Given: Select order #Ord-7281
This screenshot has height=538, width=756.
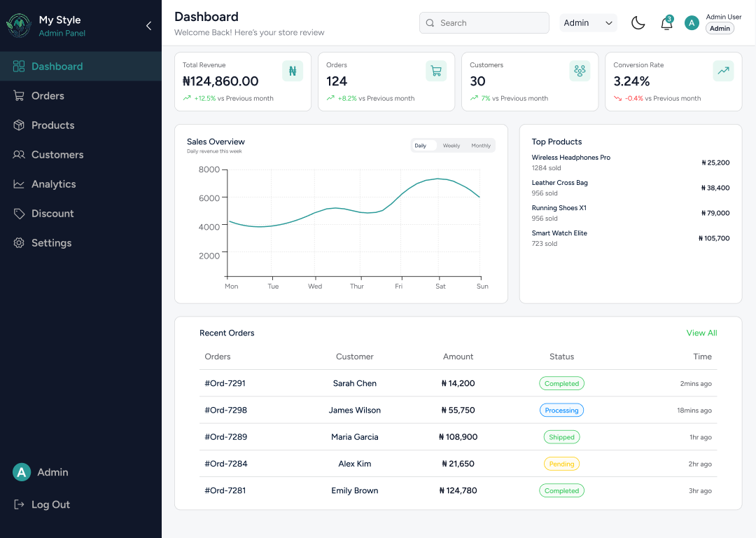Looking at the screenshot, I should point(225,490).
